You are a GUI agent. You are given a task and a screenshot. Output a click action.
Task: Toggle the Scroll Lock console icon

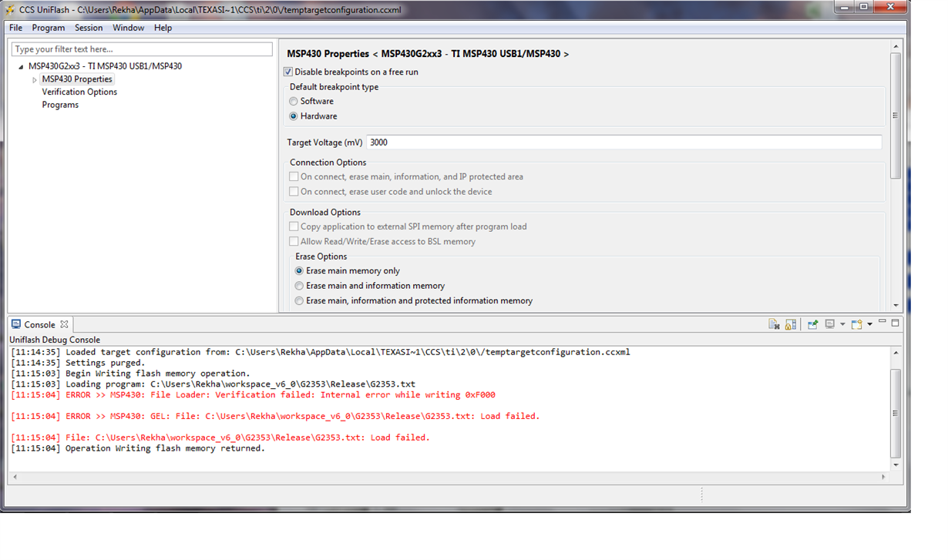click(x=791, y=324)
